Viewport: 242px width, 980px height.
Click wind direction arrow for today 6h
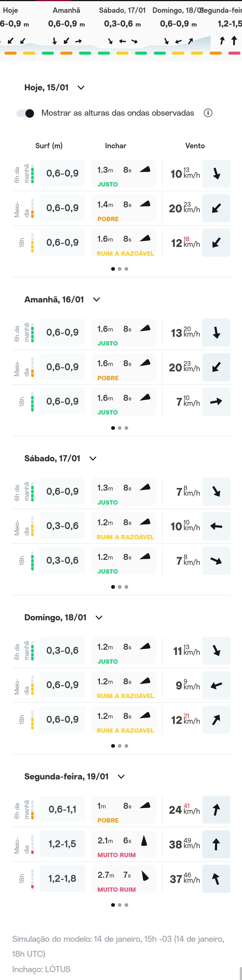216,174
